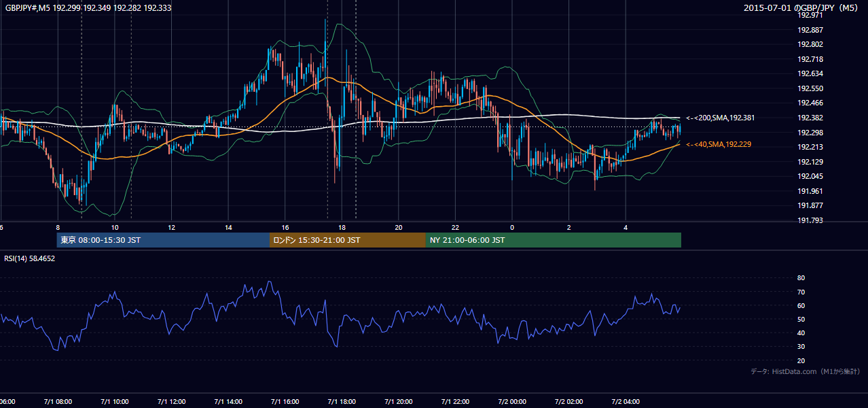The image size is (868, 408).
Task: Click price axis label 191.877
Action: point(810,205)
